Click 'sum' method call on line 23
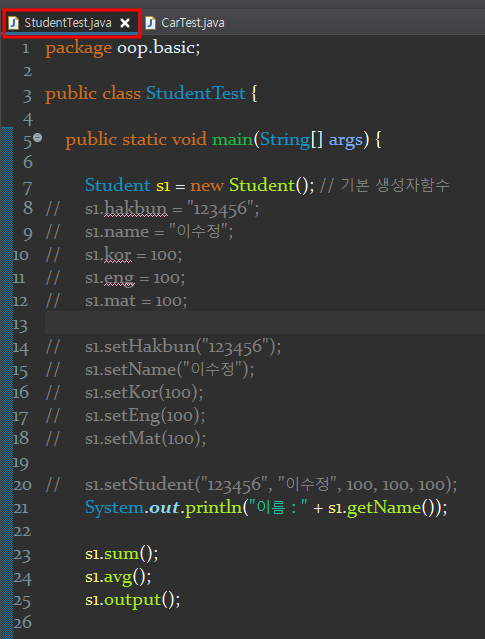Image resolution: width=485 pixels, height=639 pixels. coord(122,554)
